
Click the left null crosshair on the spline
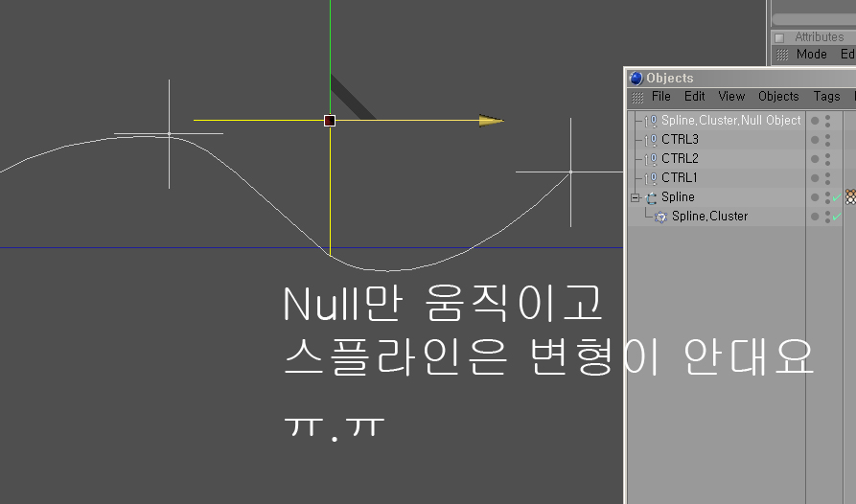pyautogui.click(x=170, y=133)
